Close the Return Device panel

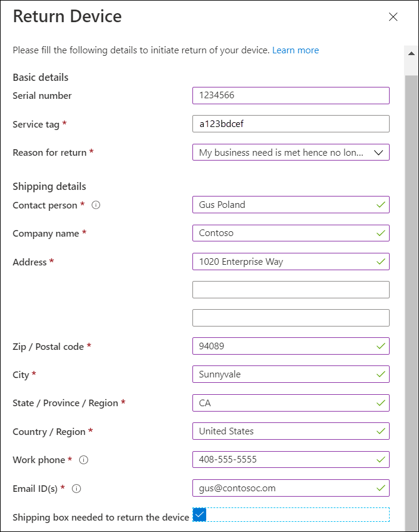click(x=393, y=17)
